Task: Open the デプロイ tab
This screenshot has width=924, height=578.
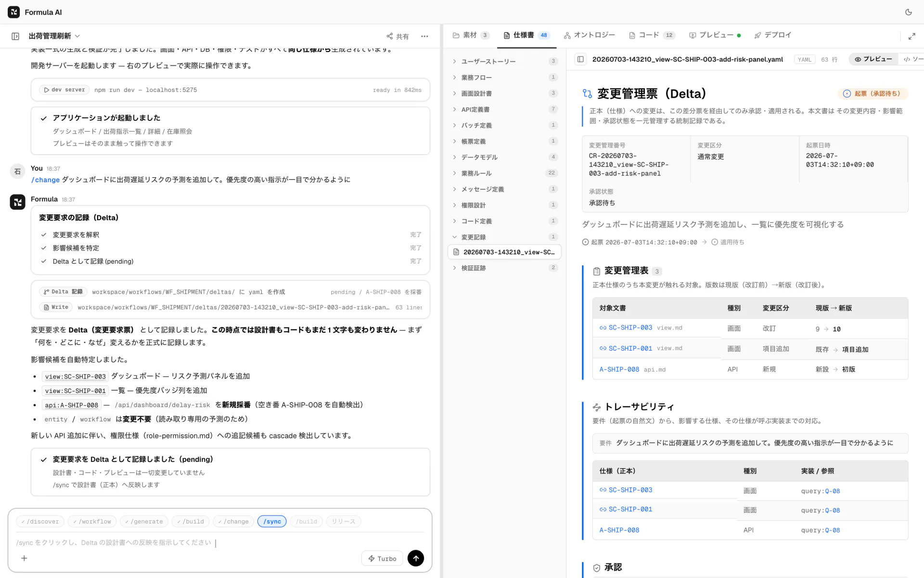Action: tap(773, 35)
